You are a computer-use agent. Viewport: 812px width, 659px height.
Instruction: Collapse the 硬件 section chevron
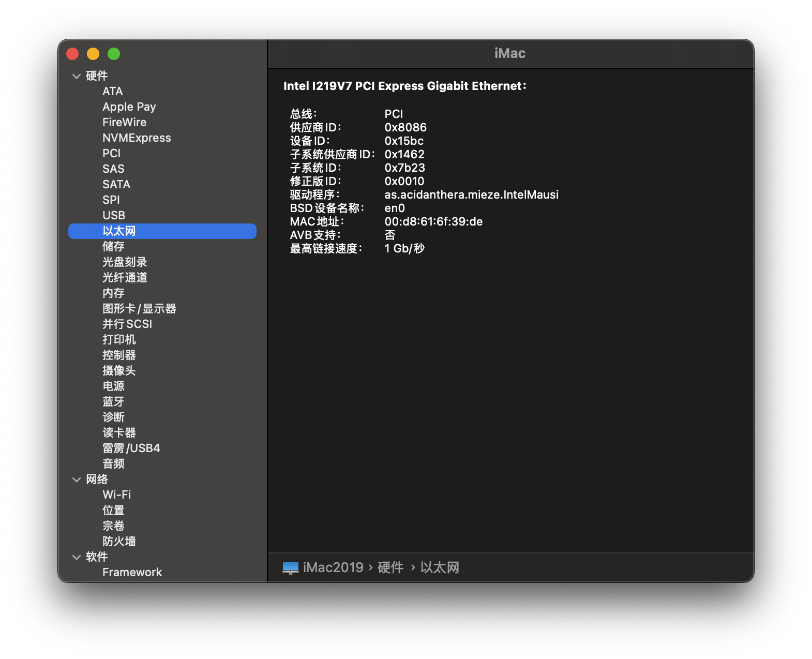click(77, 76)
